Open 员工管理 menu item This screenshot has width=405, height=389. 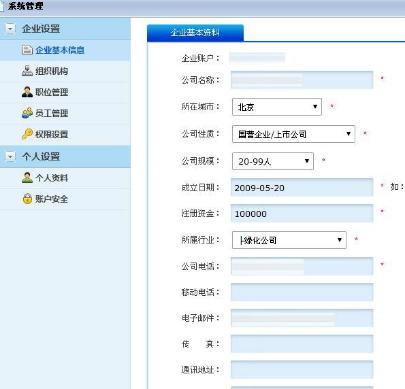coord(52,113)
